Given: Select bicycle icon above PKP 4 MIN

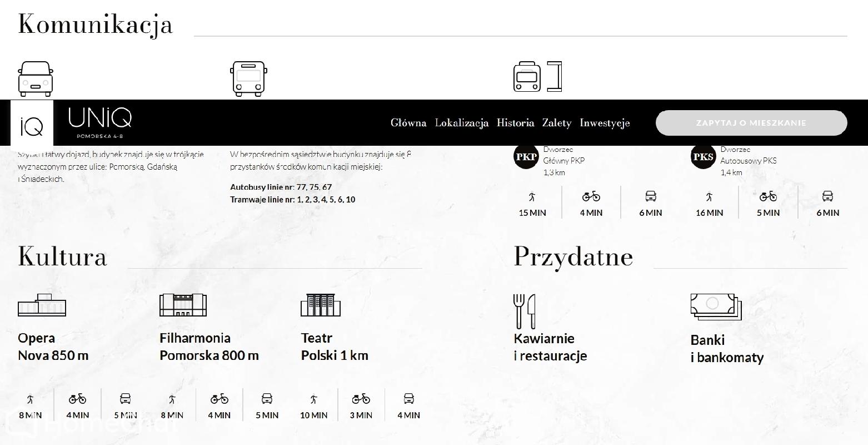Looking at the screenshot, I should point(591,196).
